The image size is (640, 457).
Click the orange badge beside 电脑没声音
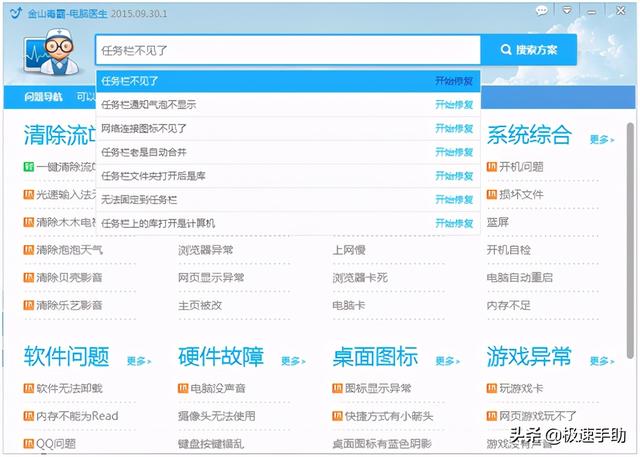point(183,388)
